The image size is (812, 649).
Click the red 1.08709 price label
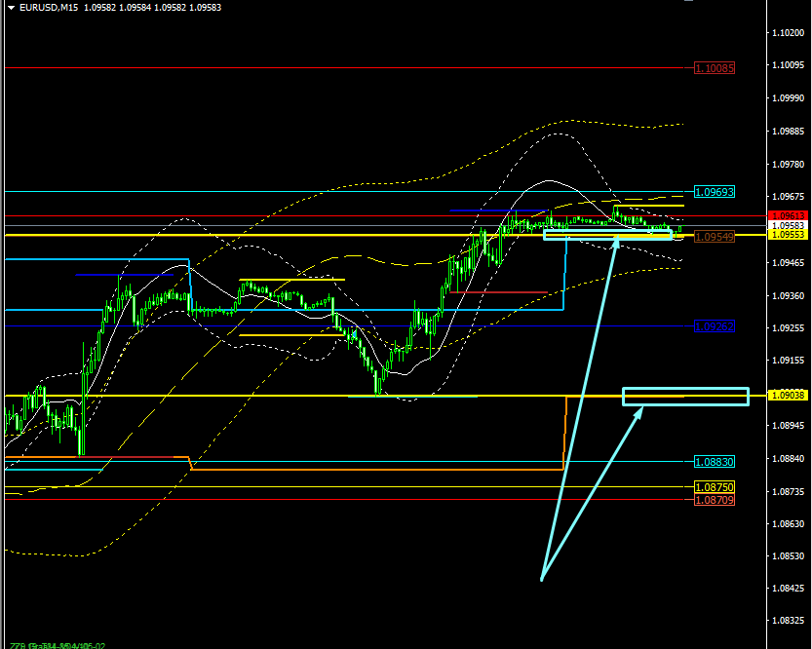coord(715,500)
